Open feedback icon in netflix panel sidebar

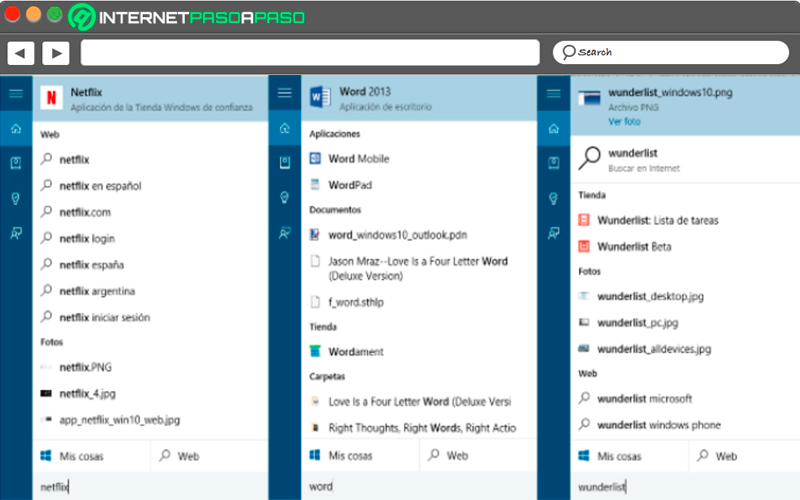point(16,233)
